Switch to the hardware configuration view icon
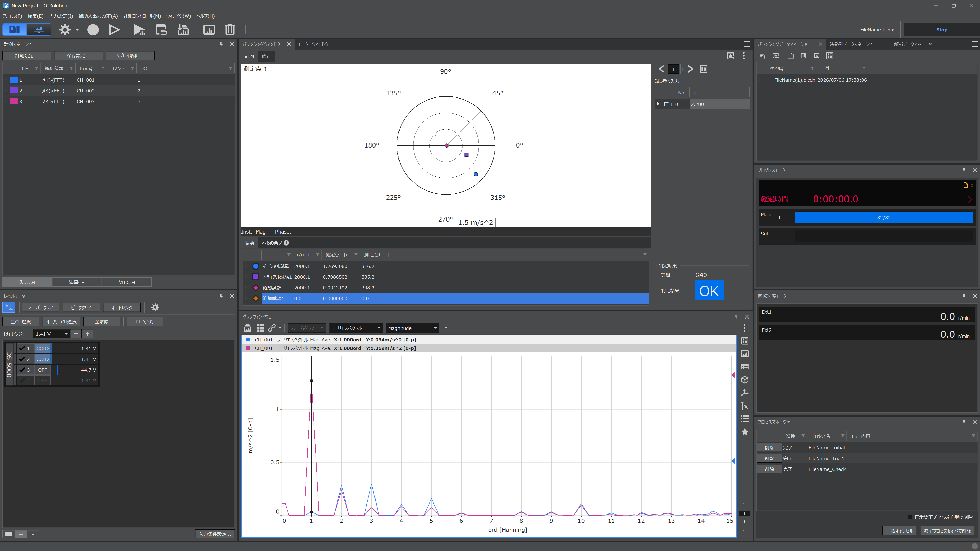Image resolution: width=980 pixels, height=551 pixels. coord(15,30)
